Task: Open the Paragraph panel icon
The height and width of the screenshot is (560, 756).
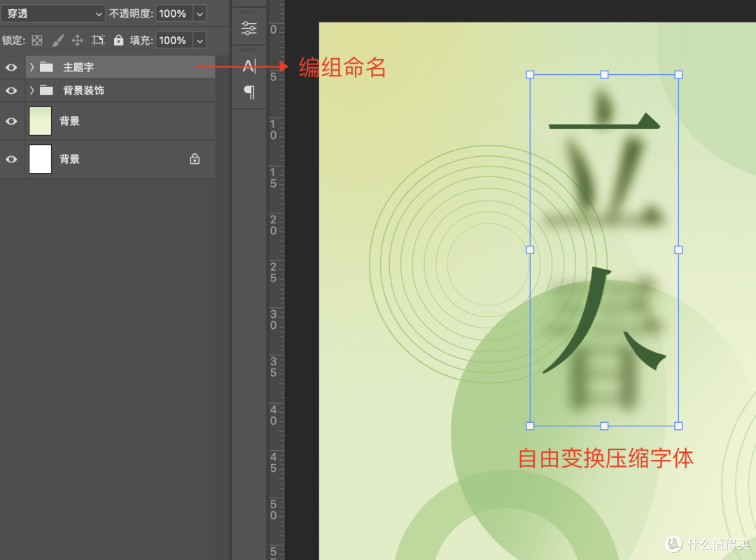Action: [249, 92]
